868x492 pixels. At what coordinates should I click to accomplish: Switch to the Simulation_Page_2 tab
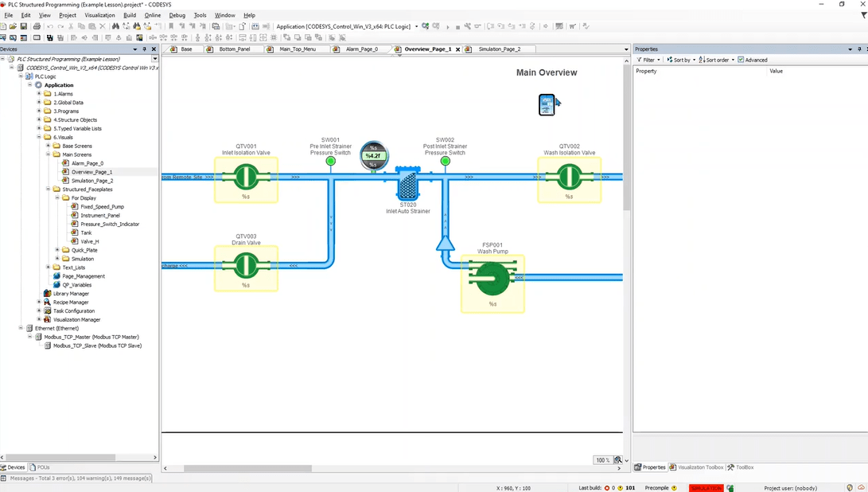(x=500, y=49)
